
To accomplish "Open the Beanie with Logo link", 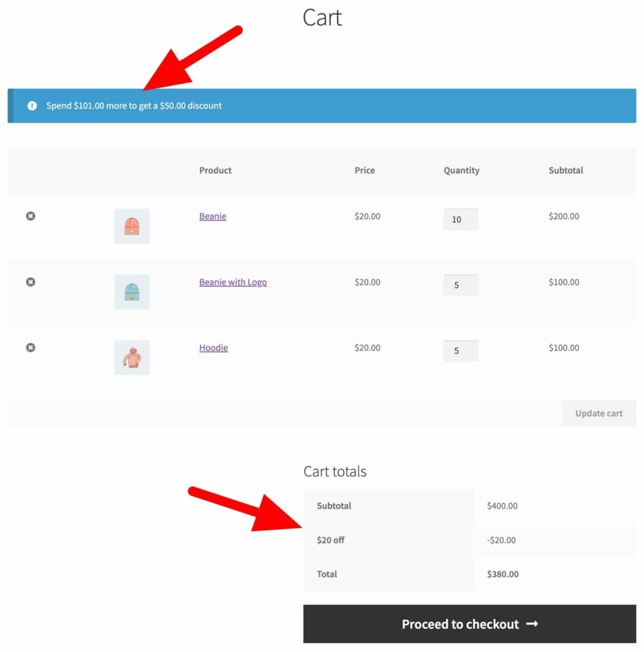I will pyautogui.click(x=232, y=282).
